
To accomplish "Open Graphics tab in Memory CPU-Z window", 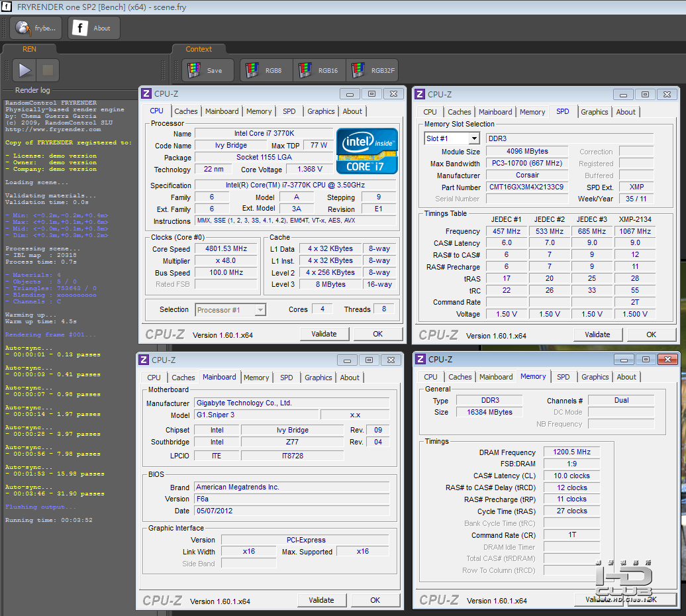I will pos(595,377).
